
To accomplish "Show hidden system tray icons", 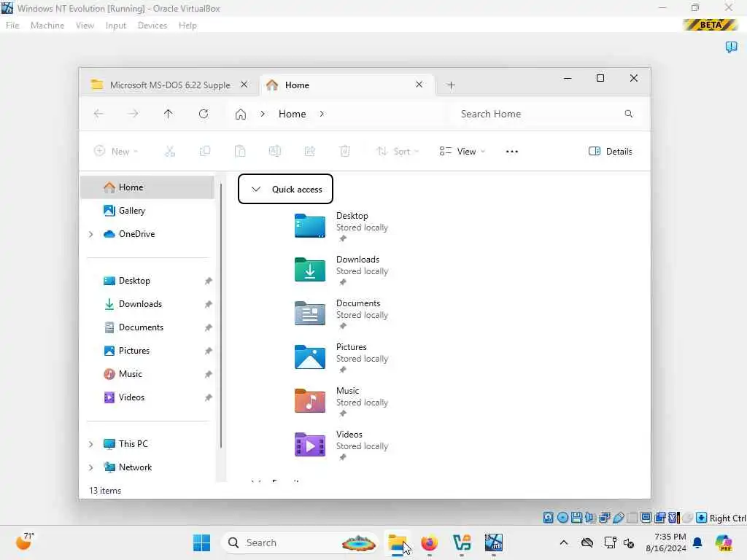I will click(564, 542).
